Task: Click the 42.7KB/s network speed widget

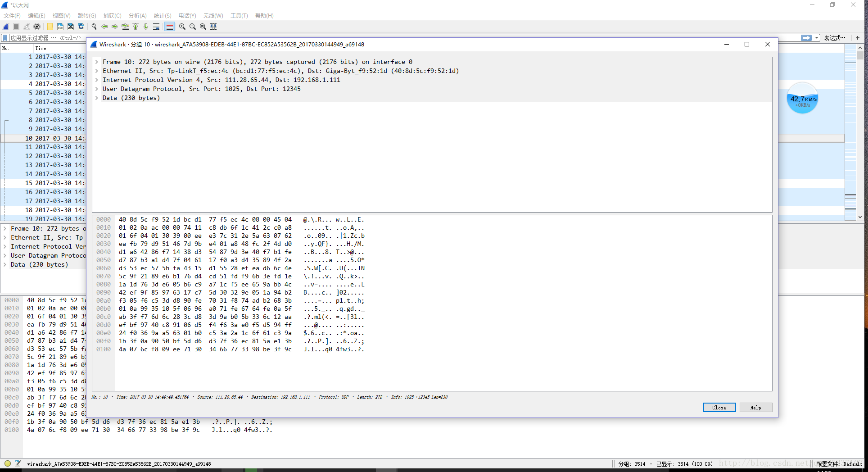Action: tap(803, 98)
